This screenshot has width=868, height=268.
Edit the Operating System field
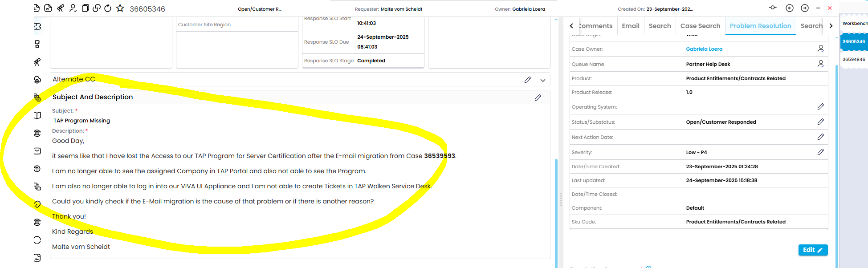point(821,106)
